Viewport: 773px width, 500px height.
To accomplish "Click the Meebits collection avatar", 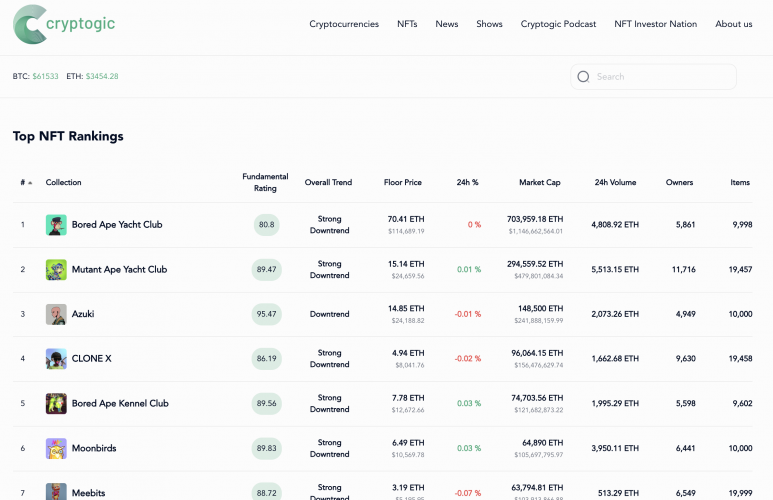I will click(56, 492).
